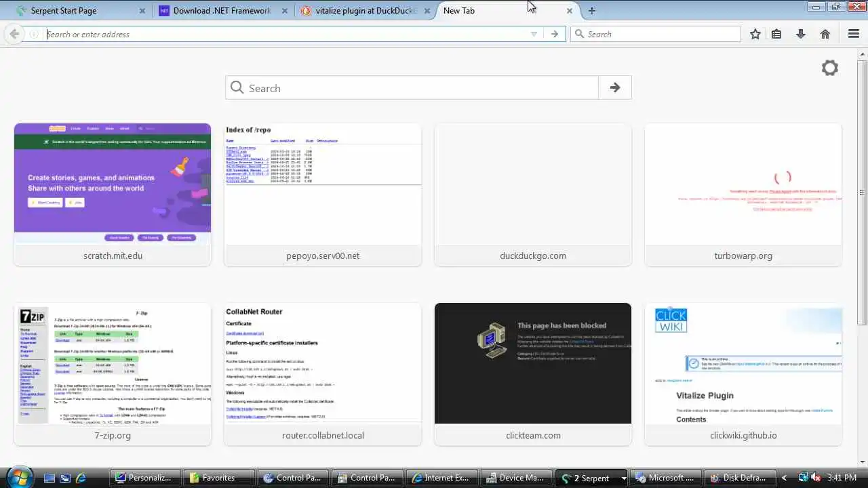868x488 pixels.
Task: Open the router.collabnet.local tile
Action: (323, 374)
